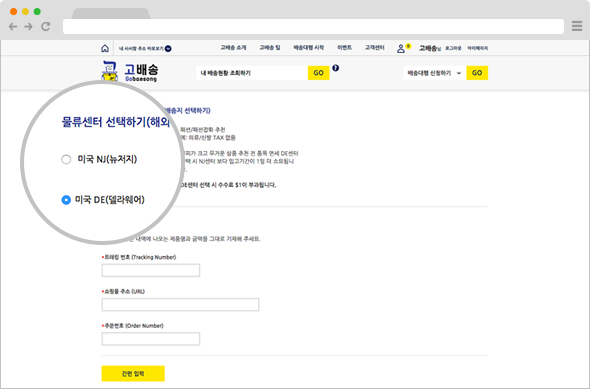Go back with browser back arrow
Screen dimensions: 590x389
point(13,26)
